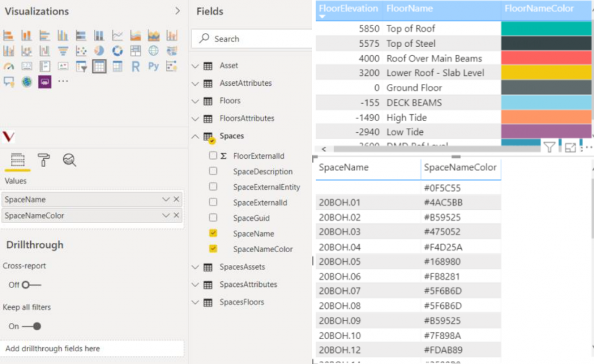Remove SpaceName from Values
Viewport: 594px width, 364px height.
pos(176,199)
